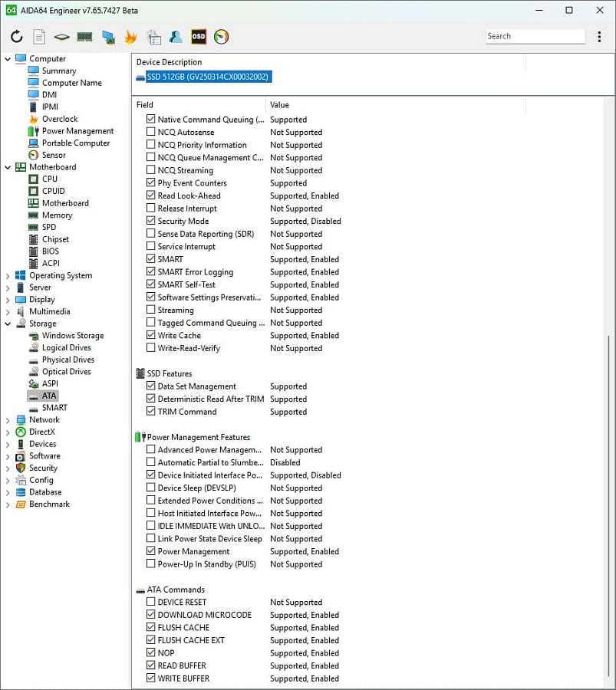The image size is (616, 690).
Task: Expand the Server tree node
Action: 8,287
